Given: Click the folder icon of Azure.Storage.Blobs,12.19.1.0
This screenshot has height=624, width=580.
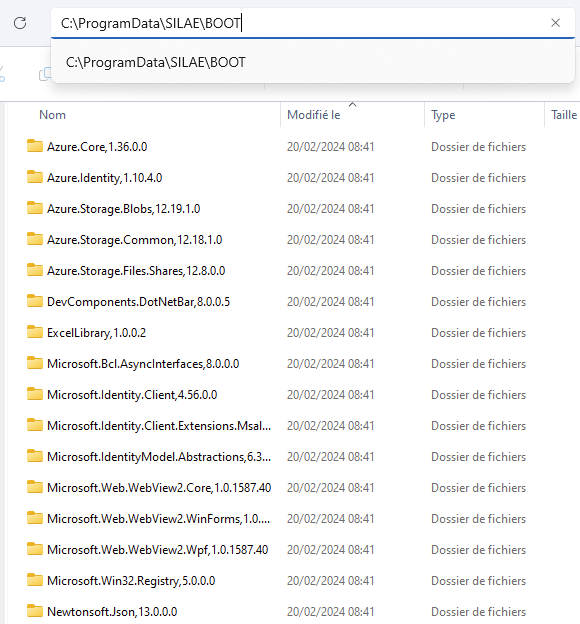Looking at the screenshot, I should 35,208.
